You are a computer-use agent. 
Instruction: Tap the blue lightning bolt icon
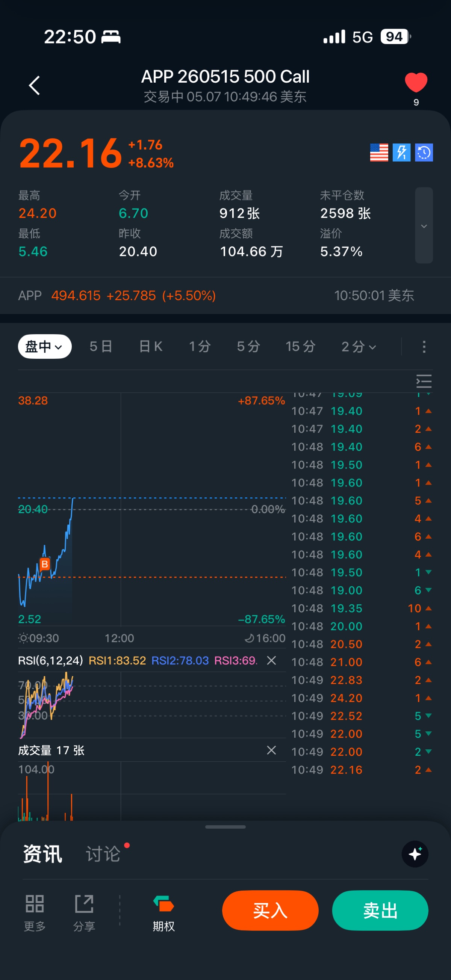401,153
